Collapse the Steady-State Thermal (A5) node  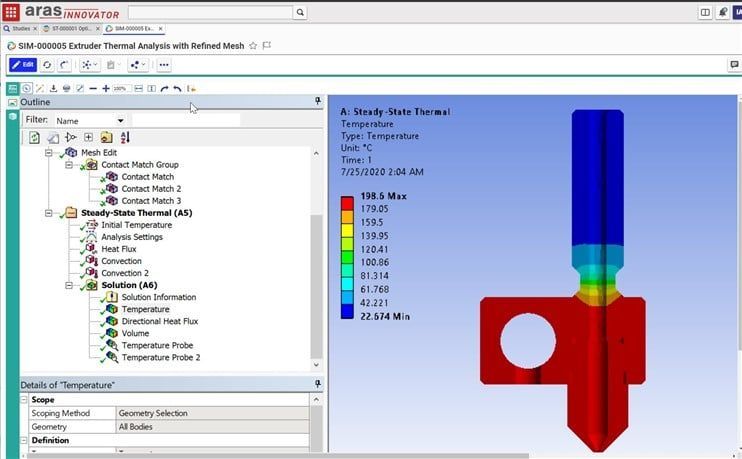coord(48,213)
